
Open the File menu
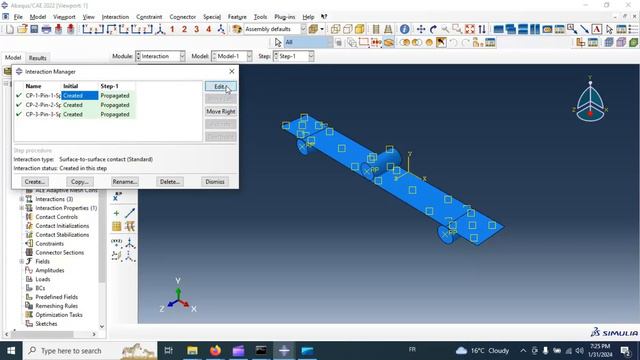tap(18, 17)
